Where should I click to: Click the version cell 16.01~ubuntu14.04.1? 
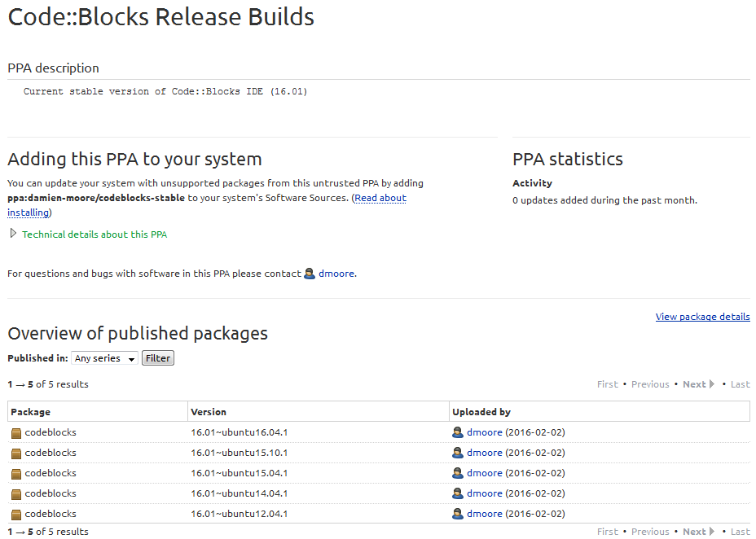[240, 493]
